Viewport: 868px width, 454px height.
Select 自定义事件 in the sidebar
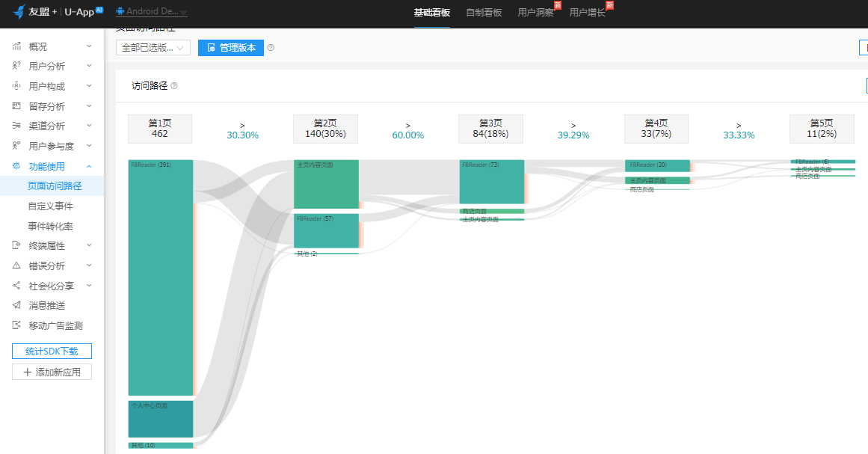click(50, 206)
